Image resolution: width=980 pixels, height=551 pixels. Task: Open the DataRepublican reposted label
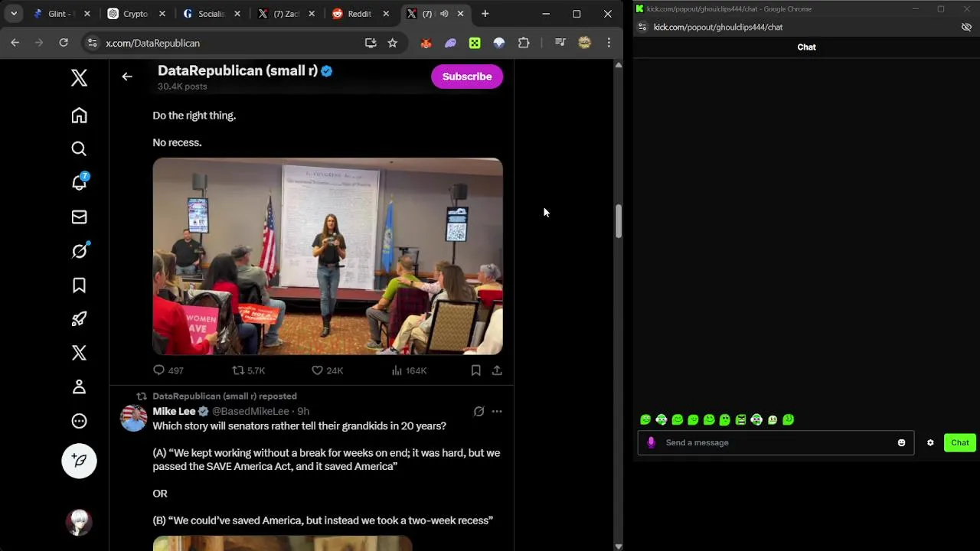[224, 396]
